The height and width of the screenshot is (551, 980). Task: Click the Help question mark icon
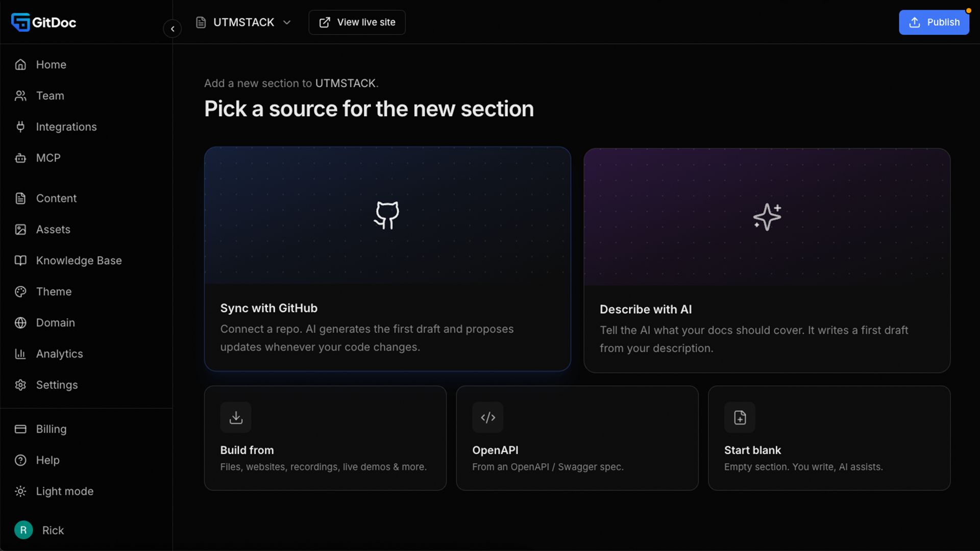[x=20, y=460]
